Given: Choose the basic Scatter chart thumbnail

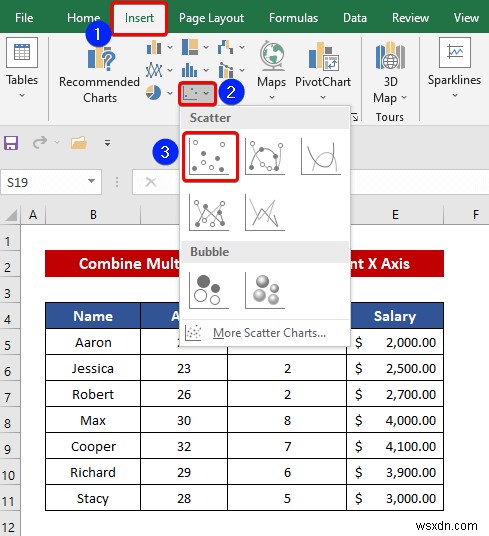Looking at the screenshot, I should tap(210, 157).
